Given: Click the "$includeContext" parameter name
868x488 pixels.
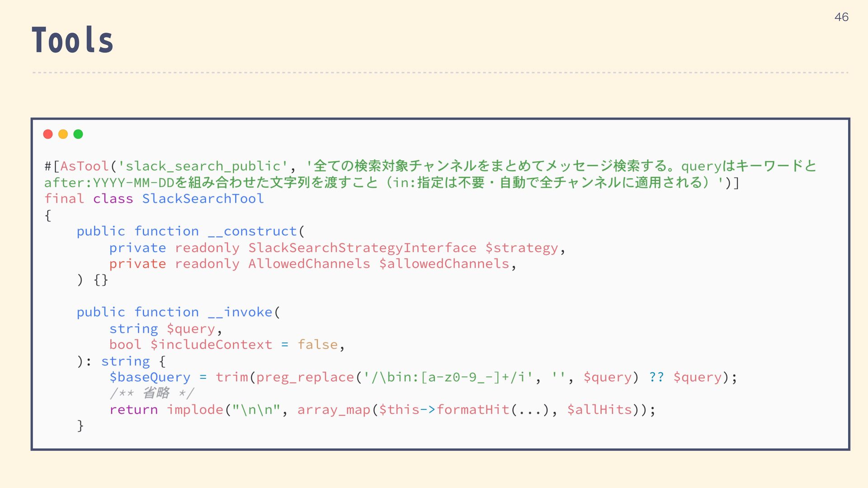Looking at the screenshot, I should (x=211, y=345).
